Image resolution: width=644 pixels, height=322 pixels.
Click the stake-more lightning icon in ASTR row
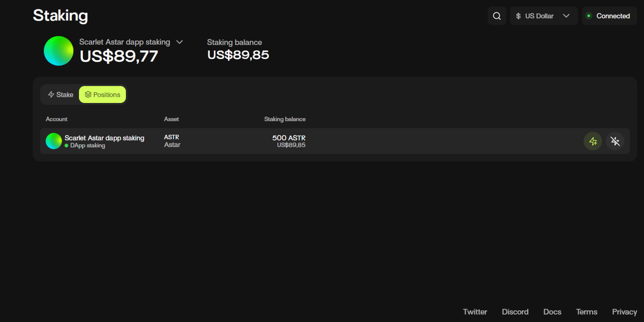coord(593,141)
